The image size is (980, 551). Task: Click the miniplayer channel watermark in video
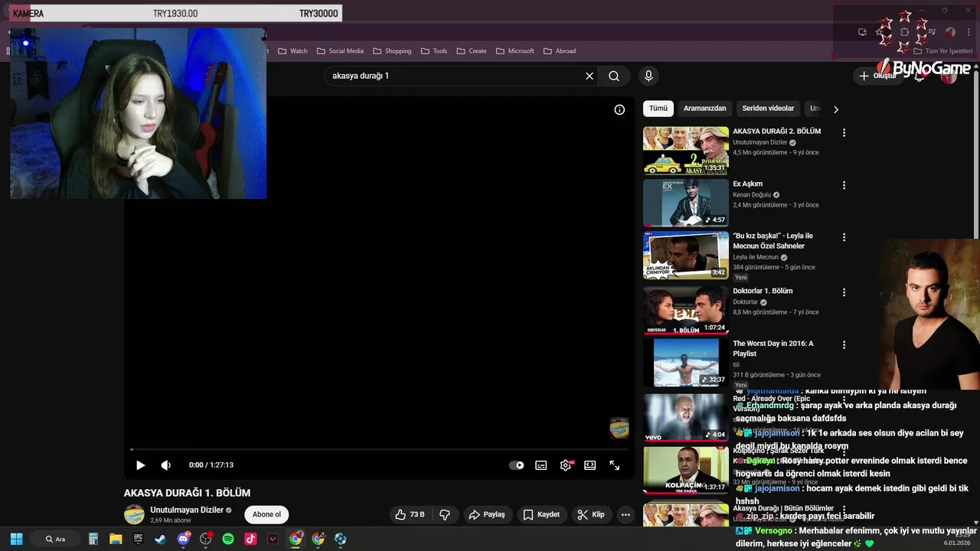click(x=619, y=428)
